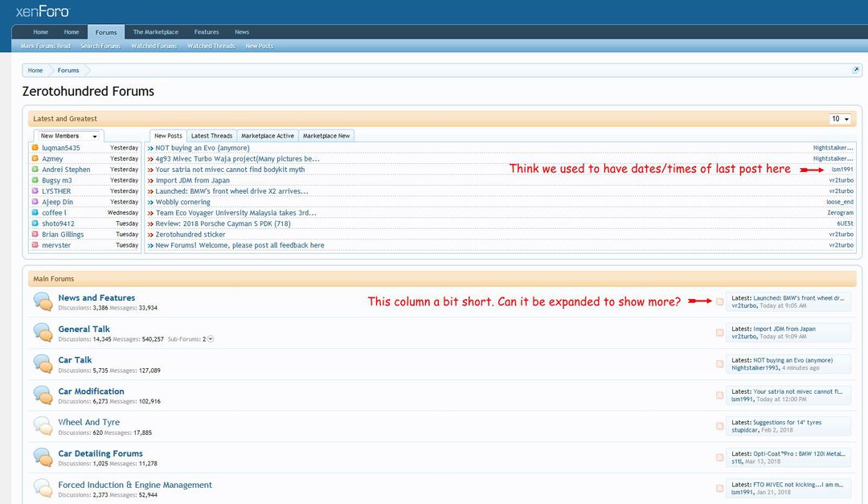Open RSS feed icon for Car Modification
The height and width of the screenshot is (504, 868).
pos(720,395)
